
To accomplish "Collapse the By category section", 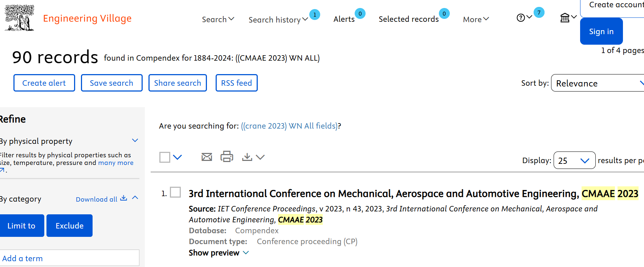I will click(135, 198).
